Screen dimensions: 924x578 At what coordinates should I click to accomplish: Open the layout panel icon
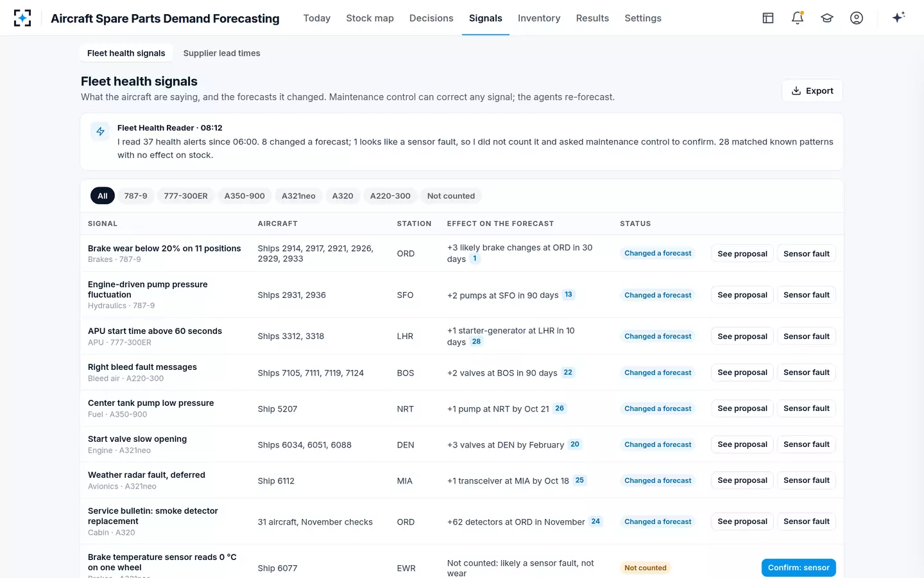[x=768, y=18]
